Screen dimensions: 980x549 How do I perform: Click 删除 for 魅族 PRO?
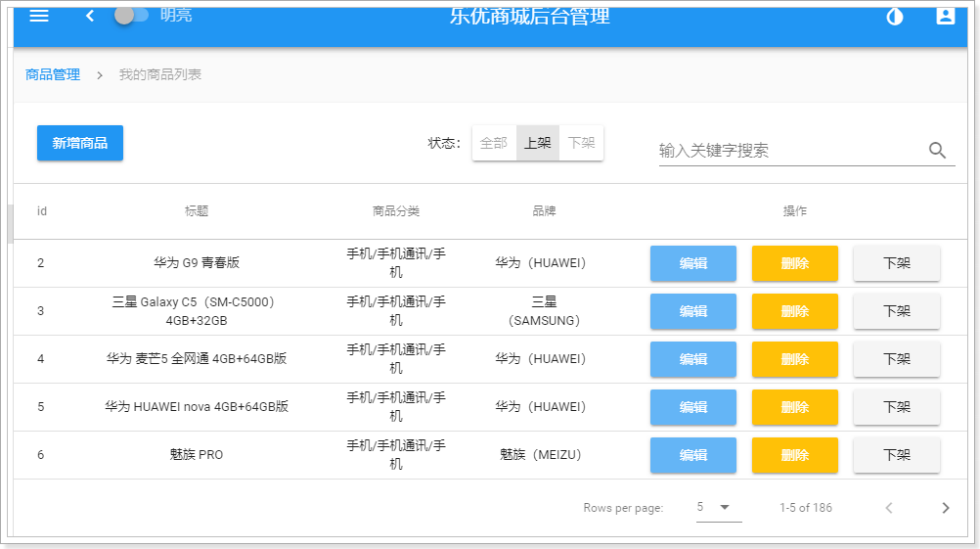[794, 455]
